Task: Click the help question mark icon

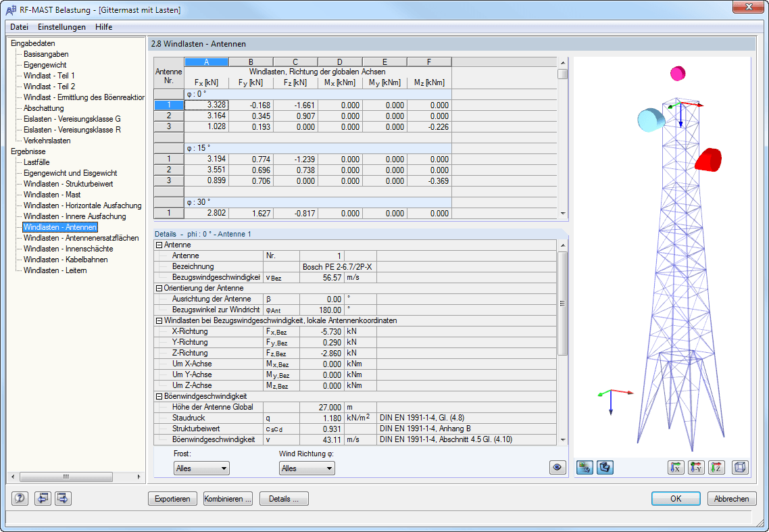Action: (20, 499)
